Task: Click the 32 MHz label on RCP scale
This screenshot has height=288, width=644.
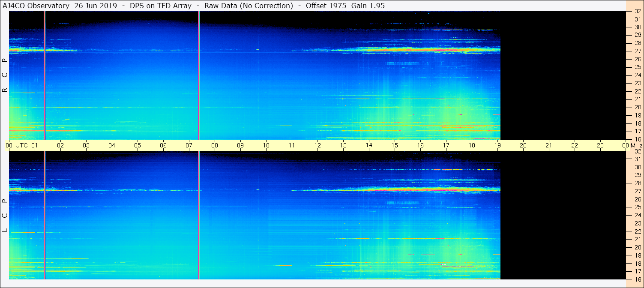Action: 638,12
